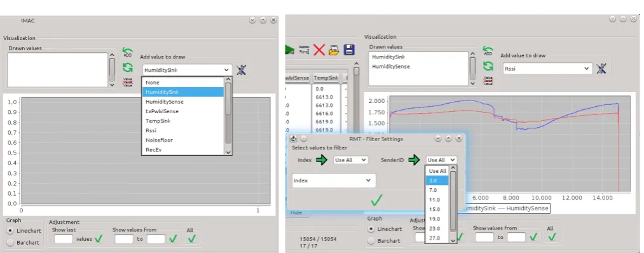Select SenderID value 11.0

437,200
